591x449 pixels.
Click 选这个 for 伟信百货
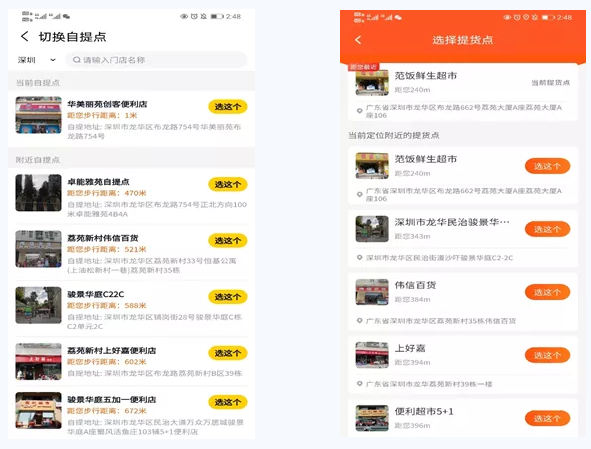(547, 292)
